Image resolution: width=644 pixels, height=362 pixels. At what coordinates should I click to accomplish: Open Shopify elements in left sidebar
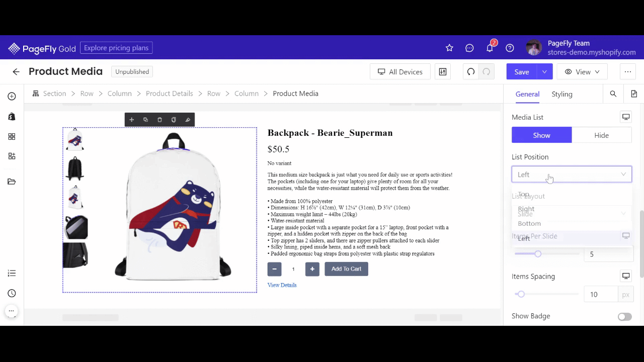click(x=12, y=116)
